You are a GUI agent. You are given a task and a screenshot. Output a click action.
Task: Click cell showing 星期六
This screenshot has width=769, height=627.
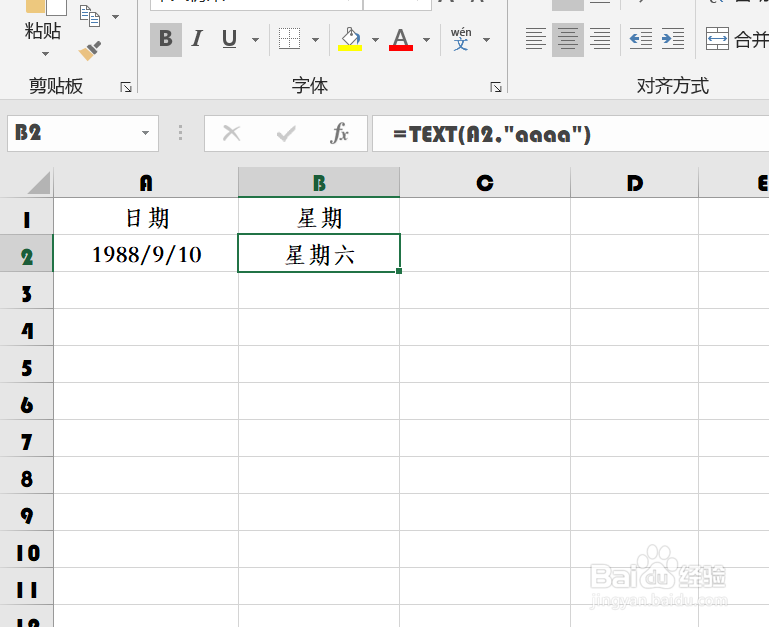click(x=319, y=254)
